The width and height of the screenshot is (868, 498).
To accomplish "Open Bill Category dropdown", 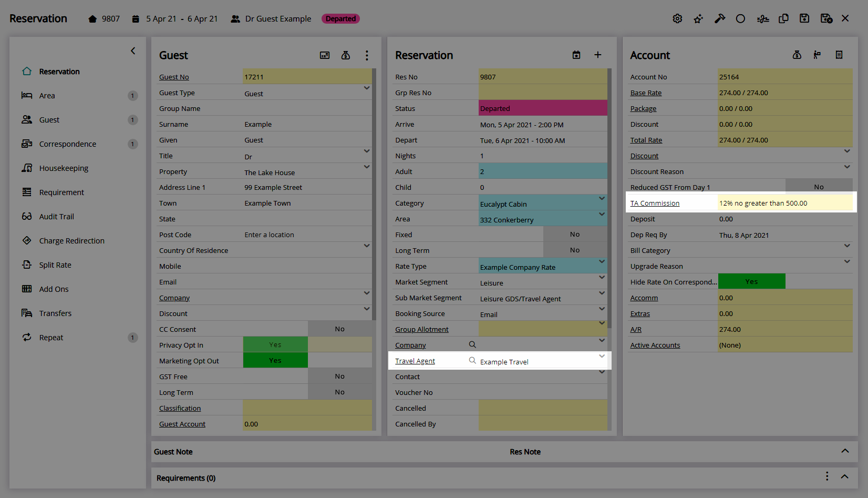I will (847, 246).
